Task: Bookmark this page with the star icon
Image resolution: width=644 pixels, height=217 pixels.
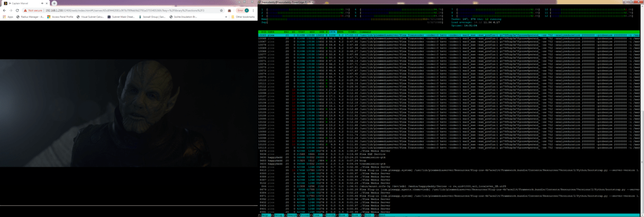Action: click(x=221, y=11)
